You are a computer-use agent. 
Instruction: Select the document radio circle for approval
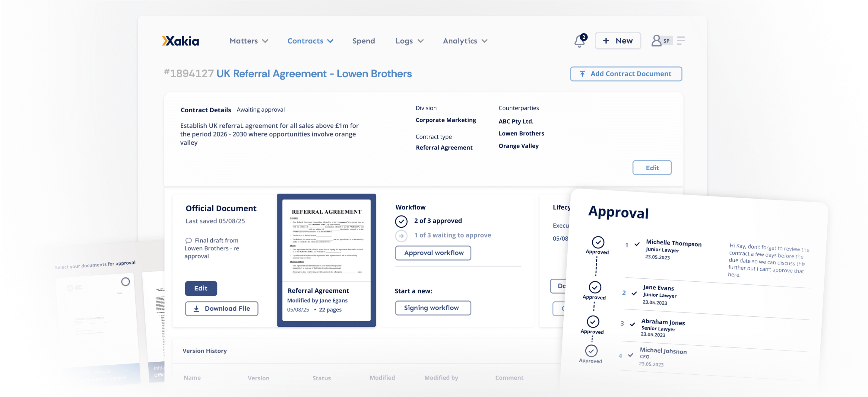point(125,282)
